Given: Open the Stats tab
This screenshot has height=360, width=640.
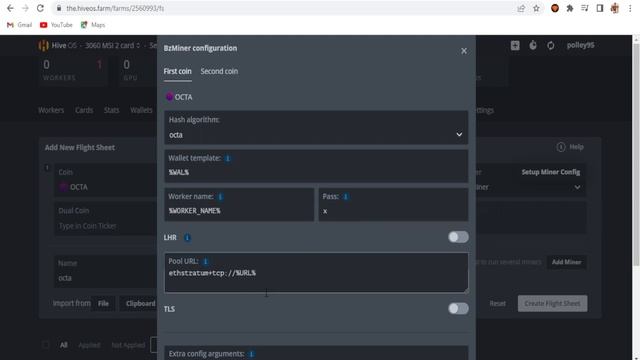Looking at the screenshot, I should point(111,110).
